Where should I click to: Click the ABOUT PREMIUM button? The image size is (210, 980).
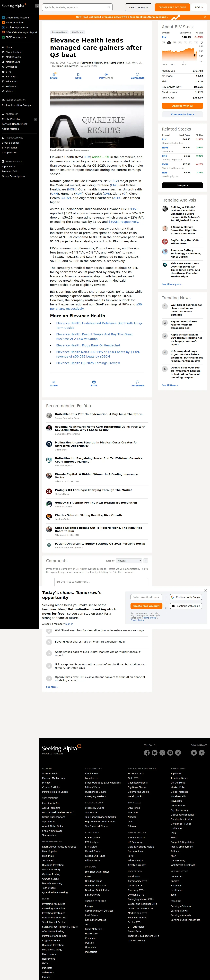coord(138,7)
